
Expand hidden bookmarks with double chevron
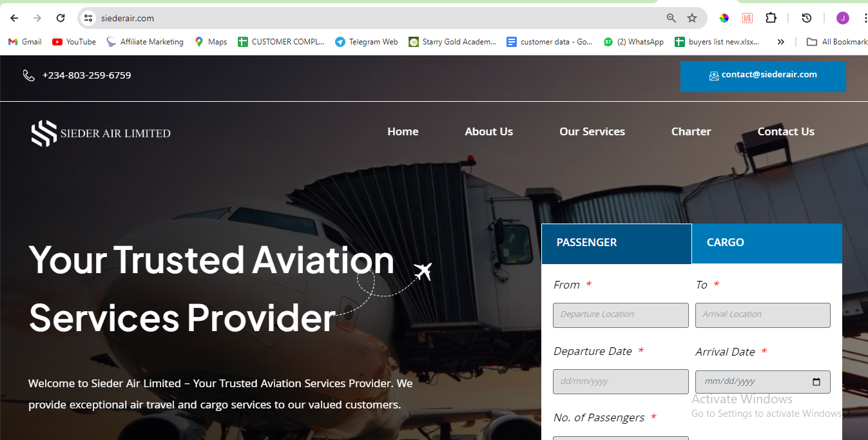point(780,42)
